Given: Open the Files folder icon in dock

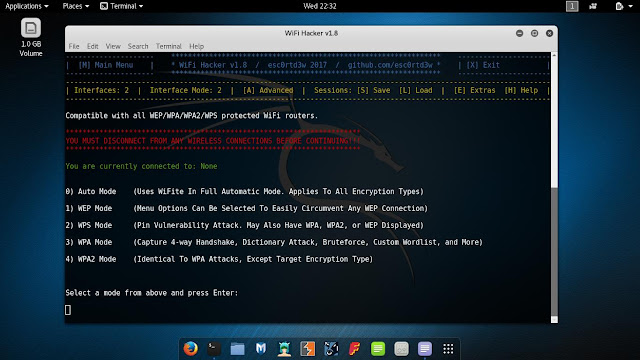Looking at the screenshot, I should (237, 349).
